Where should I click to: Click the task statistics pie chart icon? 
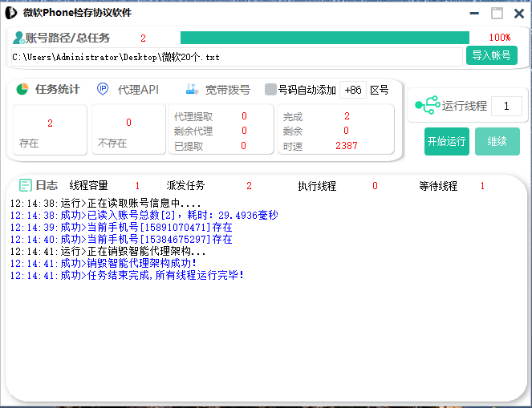23,89
